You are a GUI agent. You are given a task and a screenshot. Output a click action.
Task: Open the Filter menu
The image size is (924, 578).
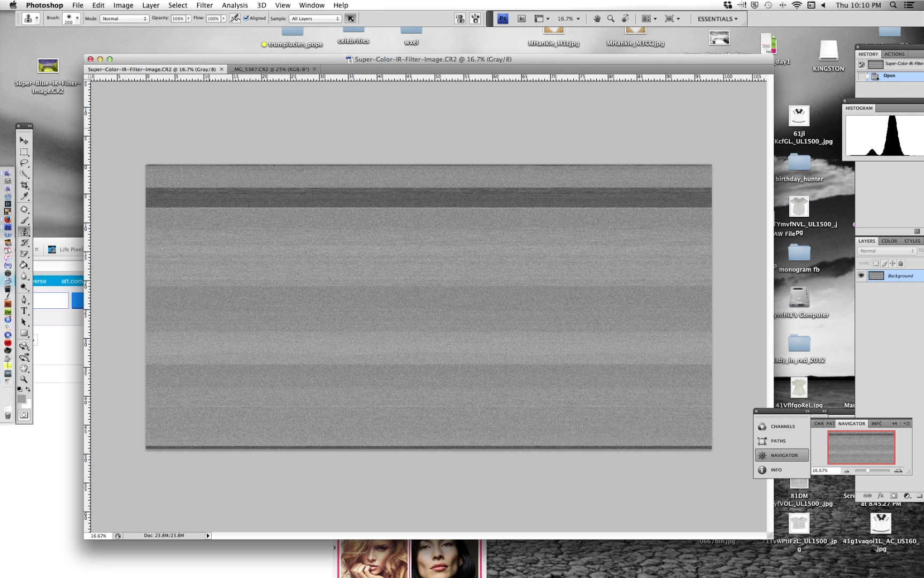(204, 5)
